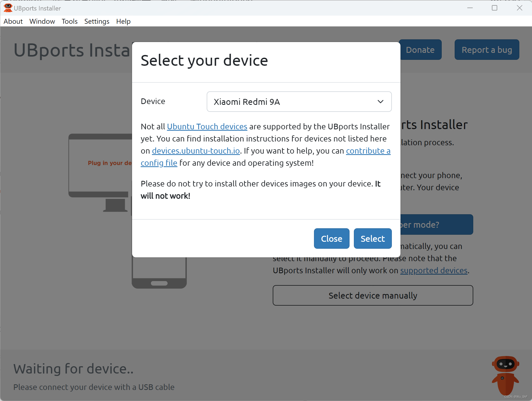The height and width of the screenshot is (401, 532).
Task: Click the chevron arrow in the Device combo box
Action: pos(380,102)
